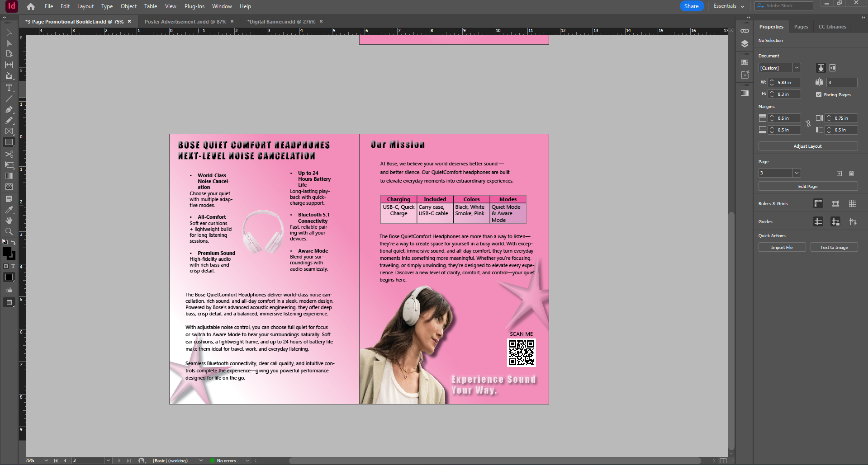This screenshot has height=465, width=868.
Task: Open the Layers panel icon
Action: point(744,44)
